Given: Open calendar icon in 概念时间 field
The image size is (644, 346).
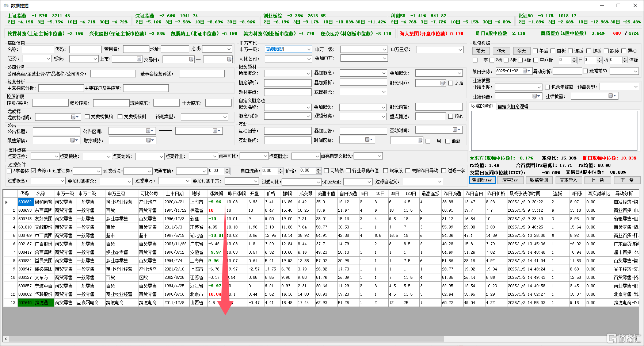Looking at the screenshot, I should 443,83.
